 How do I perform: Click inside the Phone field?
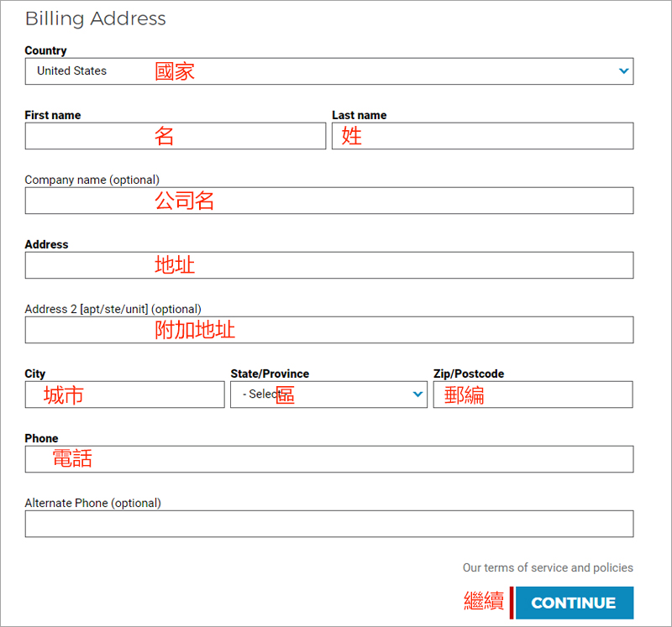pos(328,459)
